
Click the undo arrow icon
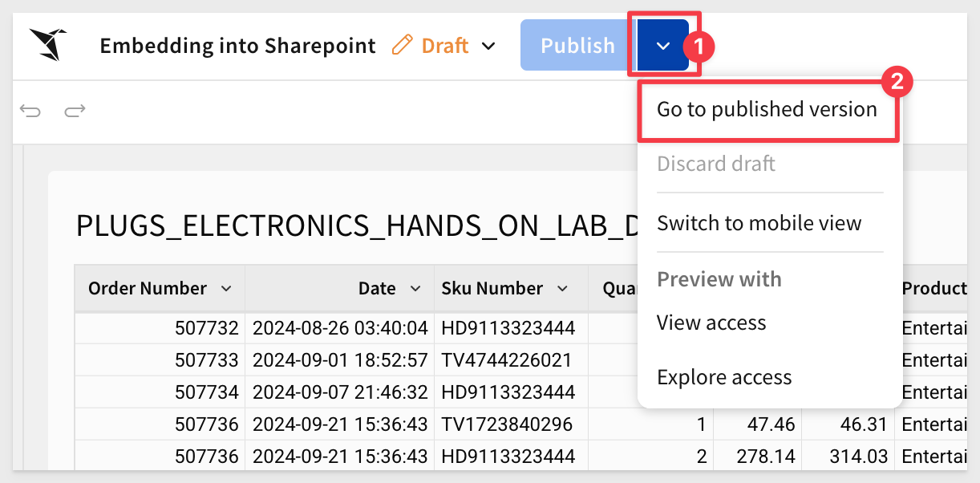click(x=30, y=111)
